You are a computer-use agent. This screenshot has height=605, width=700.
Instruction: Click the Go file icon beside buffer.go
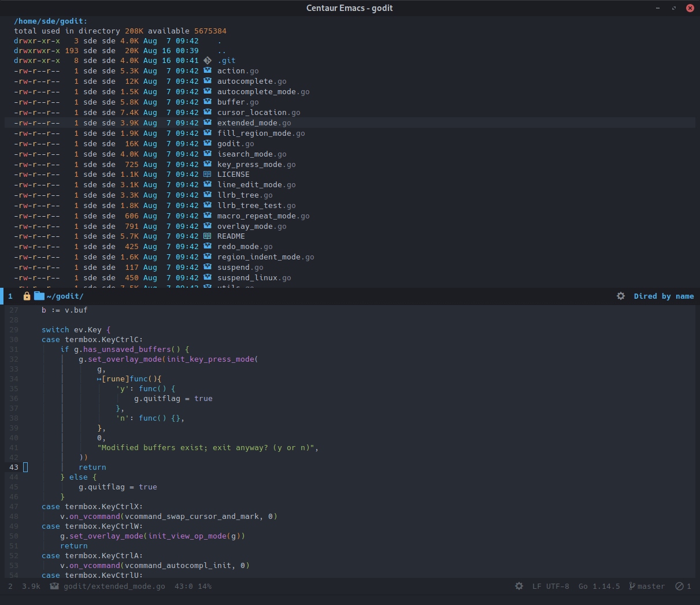208,102
